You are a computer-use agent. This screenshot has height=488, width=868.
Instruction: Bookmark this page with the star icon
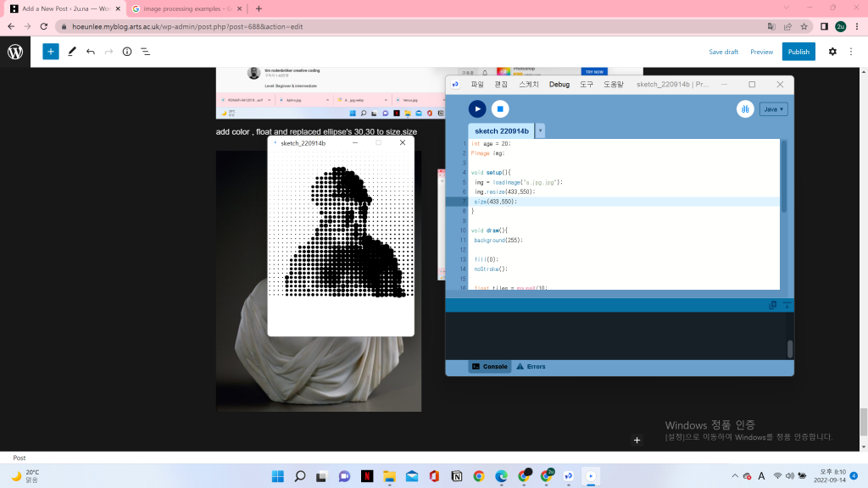click(804, 26)
